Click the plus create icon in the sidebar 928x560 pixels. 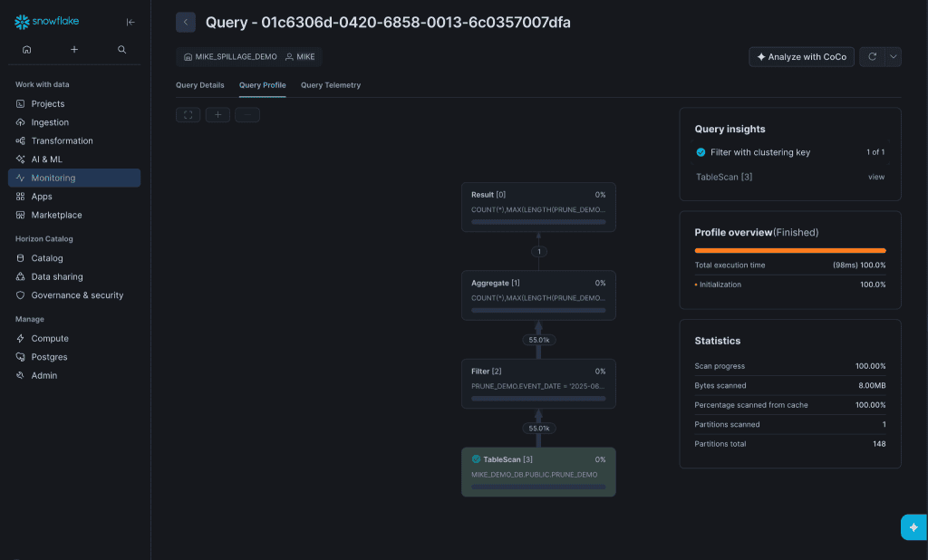pos(74,50)
